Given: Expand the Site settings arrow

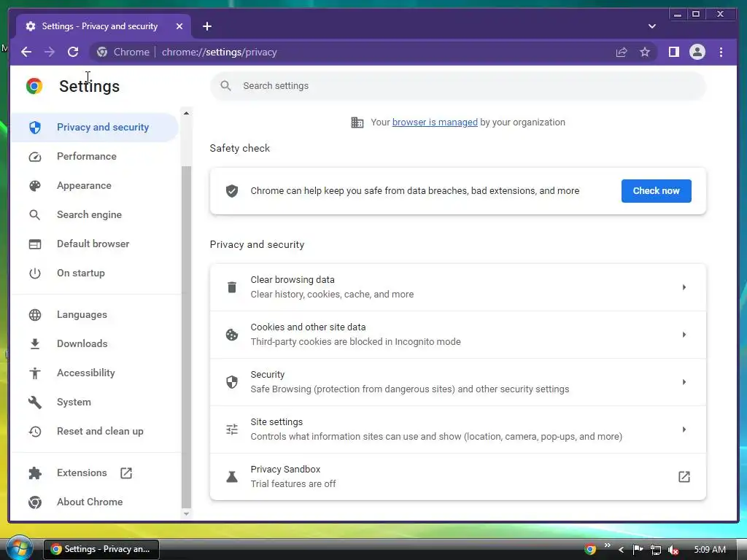Looking at the screenshot, I should 684,429.
